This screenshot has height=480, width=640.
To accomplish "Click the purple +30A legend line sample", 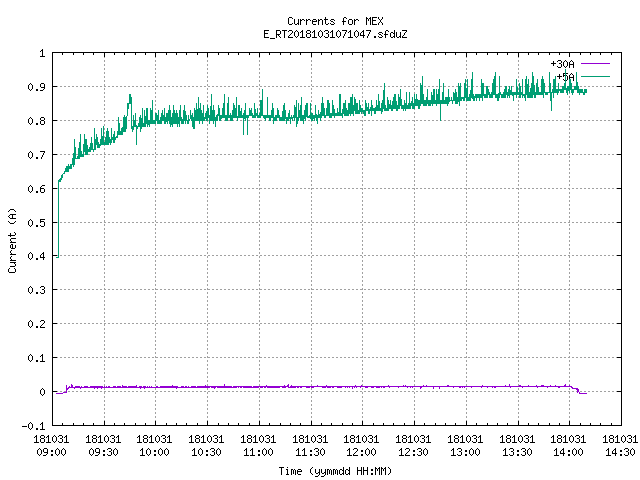I will 595,64.
